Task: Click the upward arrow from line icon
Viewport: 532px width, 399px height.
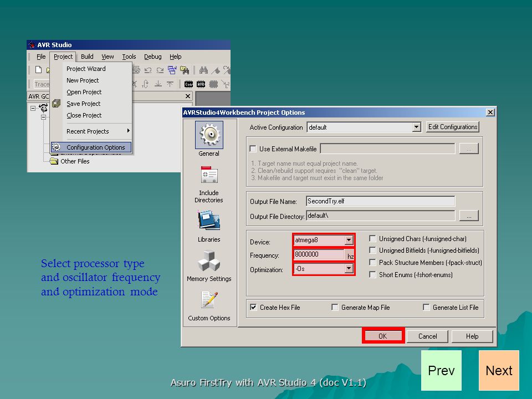Action: click(170, 84)
